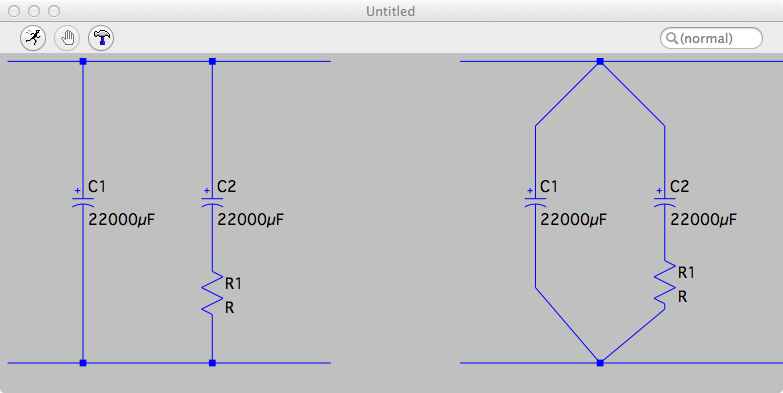The image size is (783, 393).
Task: Click the "R" value under R1 in the hexagonal circuit
Action: 682,297
